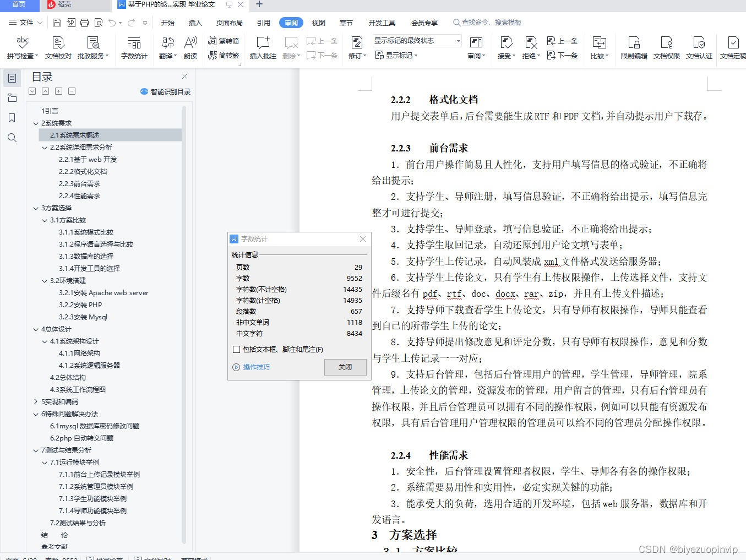Open the 文件 menu

25,23
